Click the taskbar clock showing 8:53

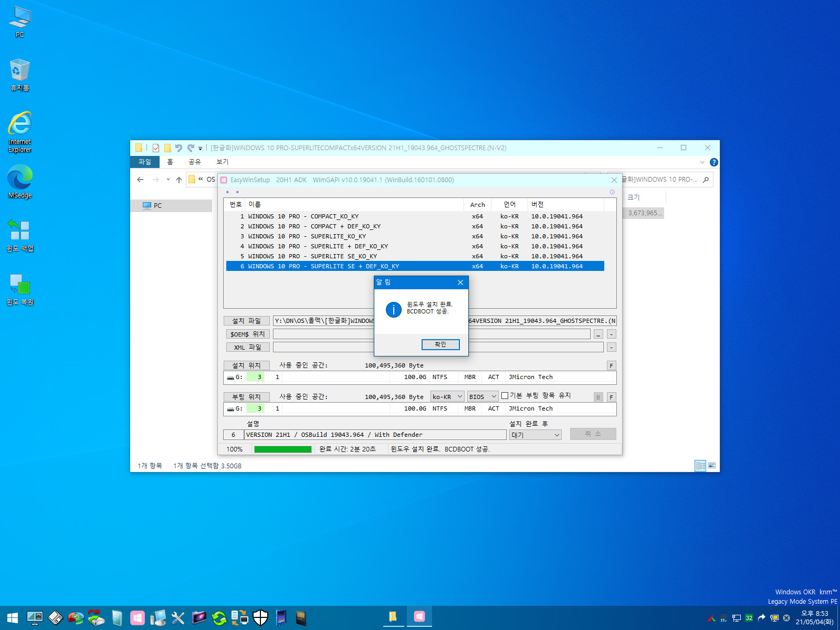click(x=814, y=617)
